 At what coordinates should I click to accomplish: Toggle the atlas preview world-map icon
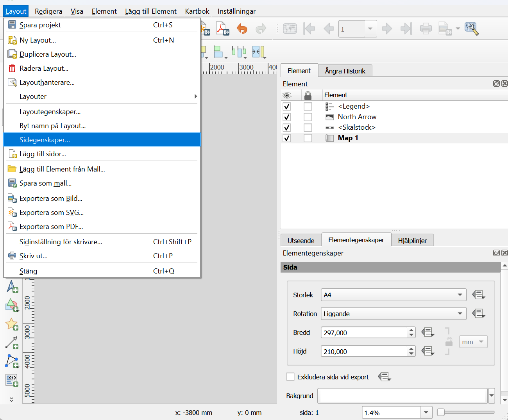[x=290, y=29]
